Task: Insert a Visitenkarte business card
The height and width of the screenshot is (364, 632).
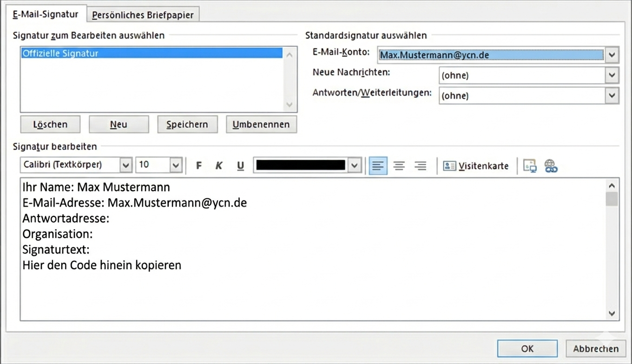Action: (x=476, y=166)
